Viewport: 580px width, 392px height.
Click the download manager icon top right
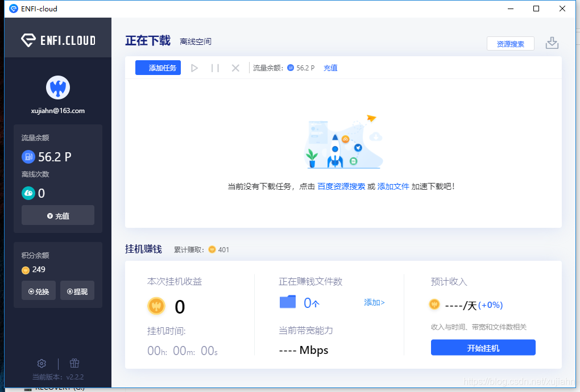pyautogui.click(x=552, y=43)
